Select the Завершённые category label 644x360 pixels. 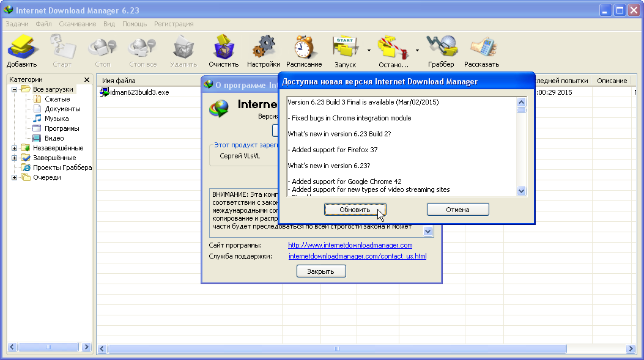click(x=54, y=158)
